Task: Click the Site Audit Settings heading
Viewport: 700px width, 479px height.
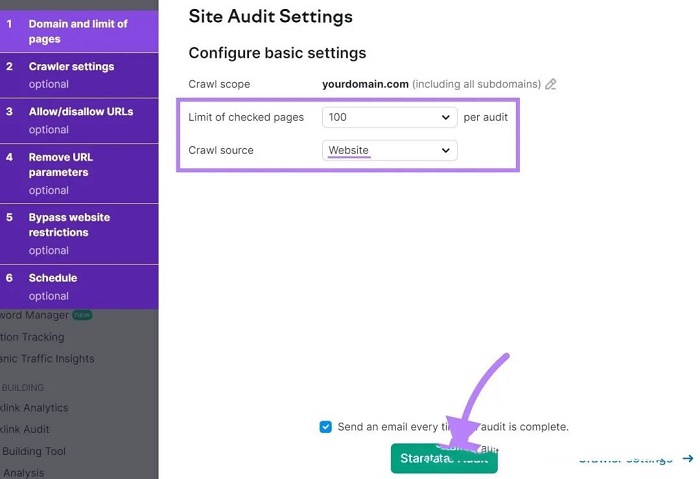Action: click(x=271, y=17)
